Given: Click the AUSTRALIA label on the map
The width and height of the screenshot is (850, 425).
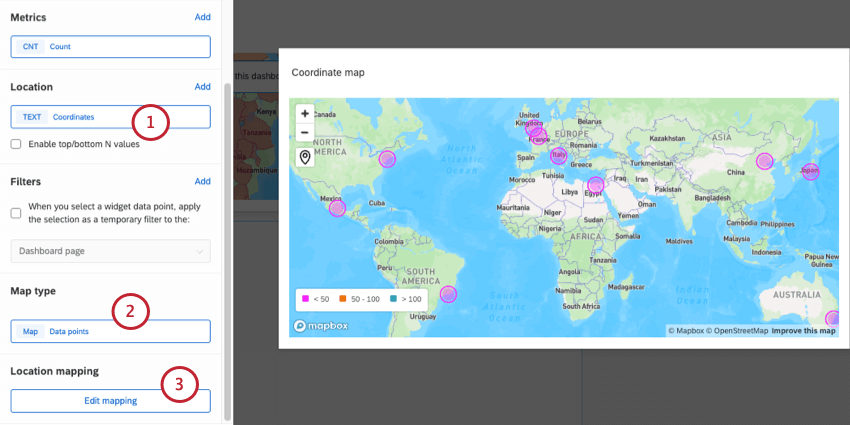Looking at the screenshot, I should pyautogui.click(x=796, y=295).
